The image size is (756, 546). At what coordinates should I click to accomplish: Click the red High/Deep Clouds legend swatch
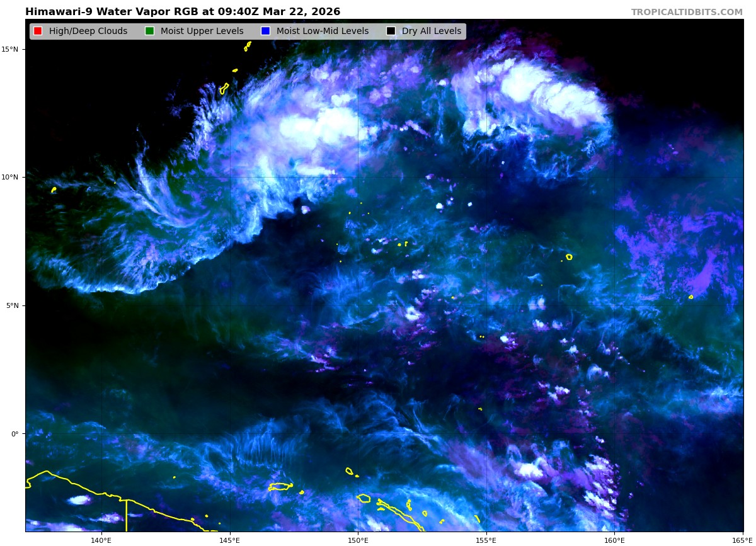click(x=38, y=31)
